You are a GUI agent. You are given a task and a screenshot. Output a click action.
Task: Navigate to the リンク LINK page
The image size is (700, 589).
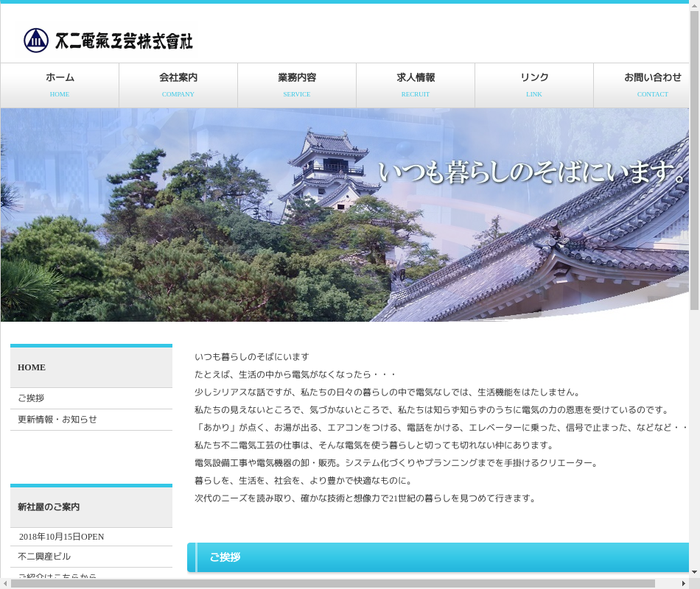[x=534, y=85]
